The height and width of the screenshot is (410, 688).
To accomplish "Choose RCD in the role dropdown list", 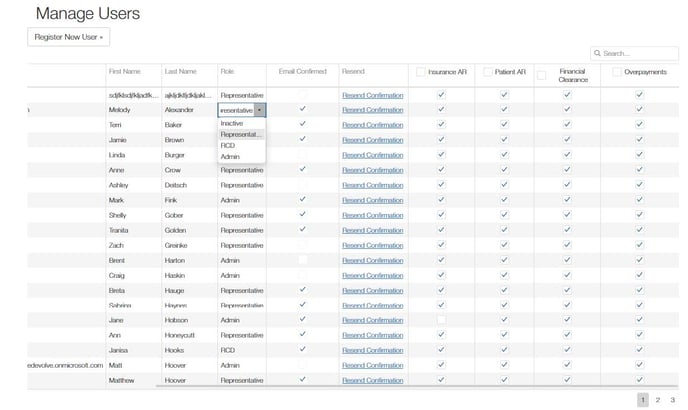I will pos(228,145).
